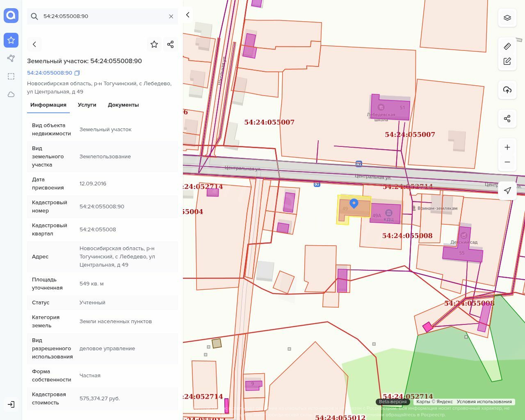Copy cadastral number 54:24:055008:90

77,73
